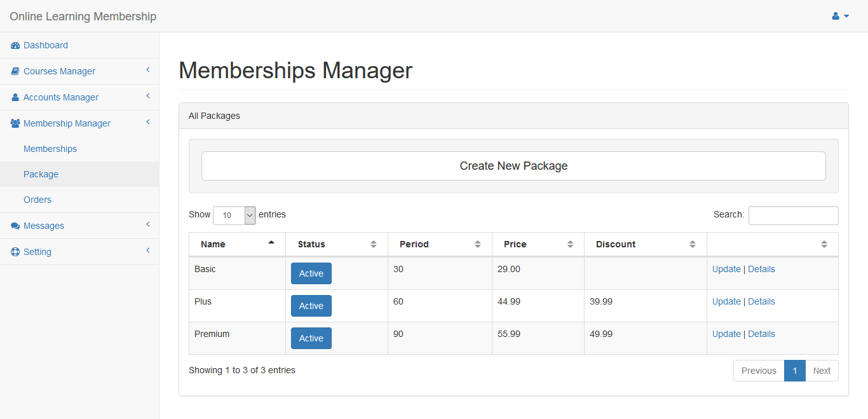
Task: Focus the Search input field
Action: click(x=793, y=216)
